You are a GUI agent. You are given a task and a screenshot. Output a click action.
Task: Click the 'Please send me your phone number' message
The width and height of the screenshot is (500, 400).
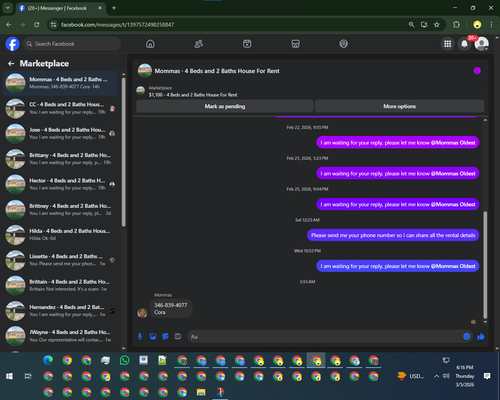point(393,235)
